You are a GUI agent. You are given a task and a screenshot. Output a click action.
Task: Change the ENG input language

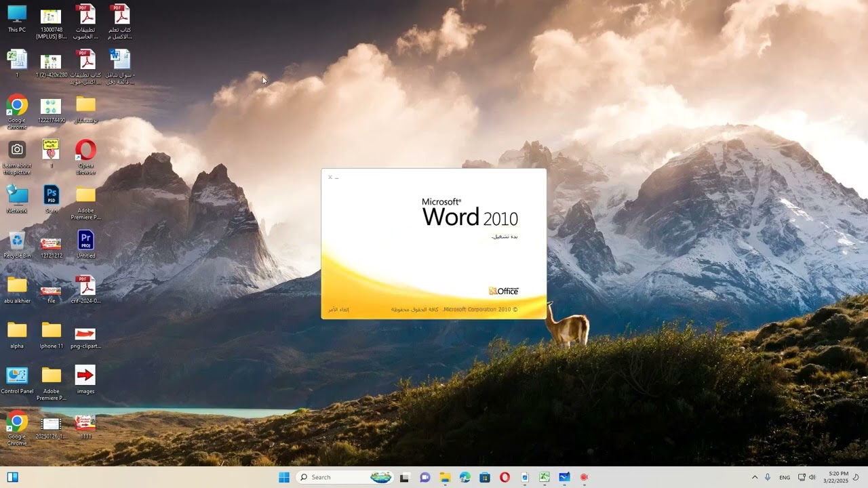tap(785, 477)
